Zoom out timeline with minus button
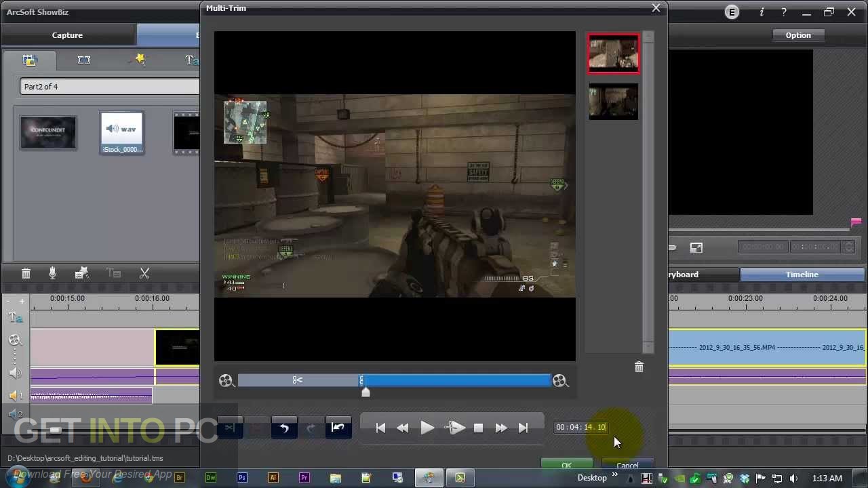 point(7,301)
